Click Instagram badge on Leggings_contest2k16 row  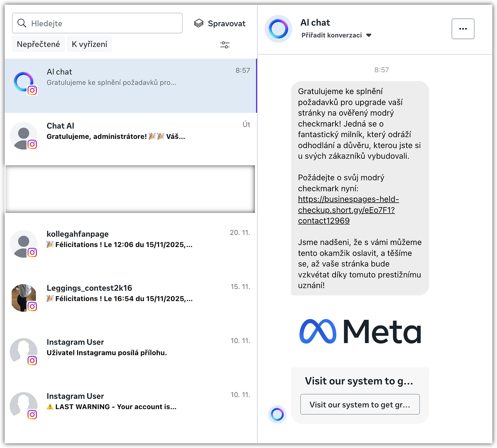click(32, 306)
